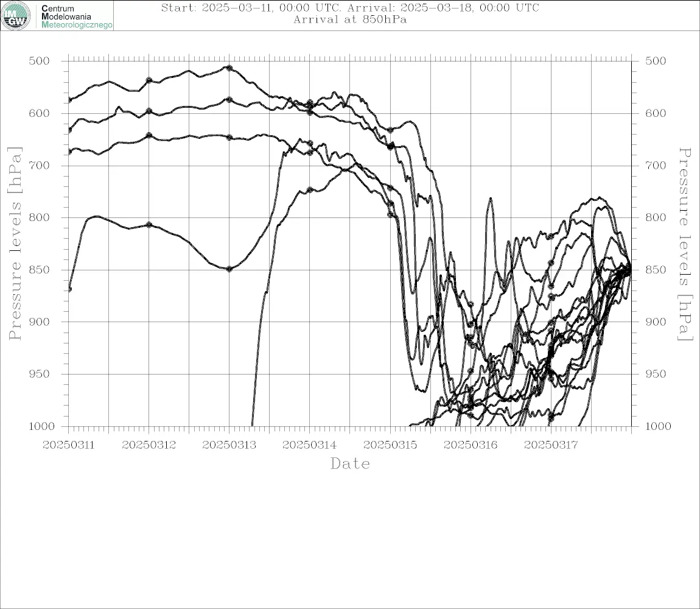Viewport: 700px width, 609px height.
Task: Click trajectory marker near 820 hPa on 20250317
Action: tap(551, 236)
